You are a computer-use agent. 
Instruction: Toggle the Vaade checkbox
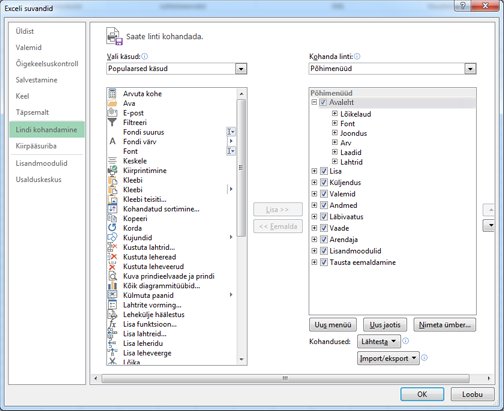pos(324,228)
